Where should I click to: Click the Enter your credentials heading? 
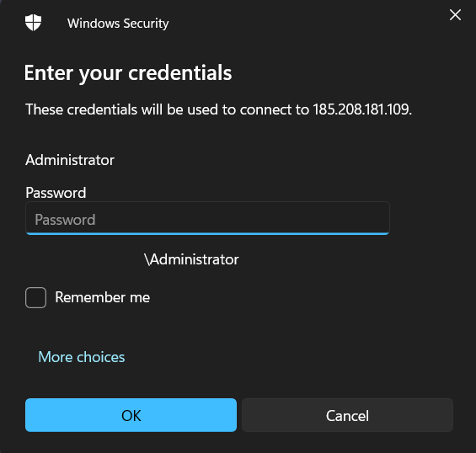coord(128,72)
